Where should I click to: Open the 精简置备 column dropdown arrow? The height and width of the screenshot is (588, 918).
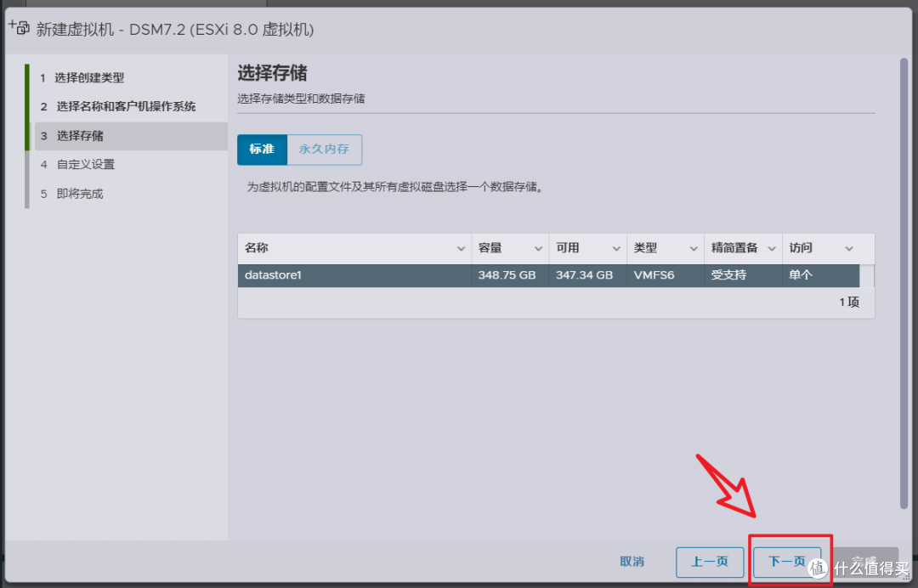[772, 249]
